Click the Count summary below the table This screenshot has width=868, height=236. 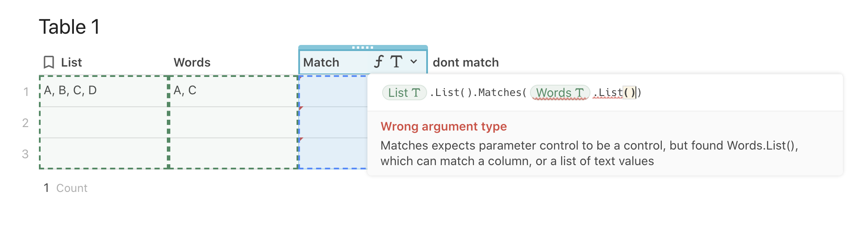[x=66, y=188]
